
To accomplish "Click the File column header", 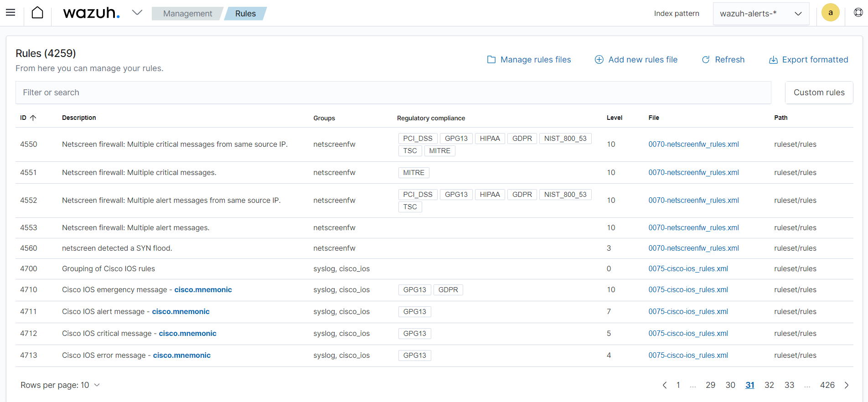I will tap(654, 118).
